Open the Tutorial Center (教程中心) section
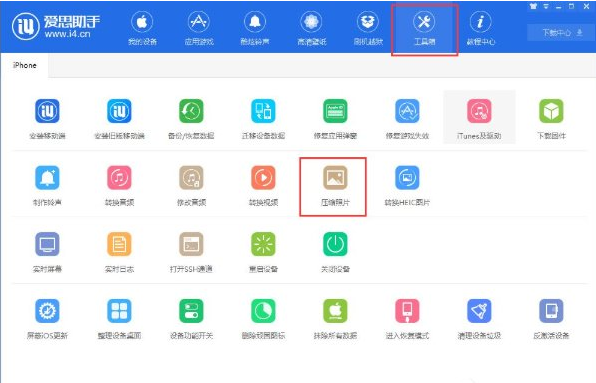Image resolution: width=596 pixels, height=383 pixels. [x=480, y=28]
